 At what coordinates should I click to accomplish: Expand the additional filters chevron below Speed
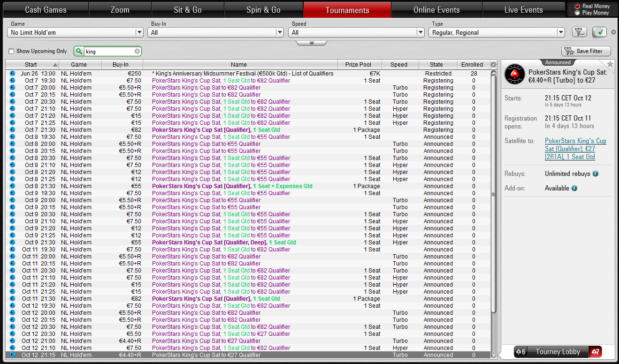(311, 43)
